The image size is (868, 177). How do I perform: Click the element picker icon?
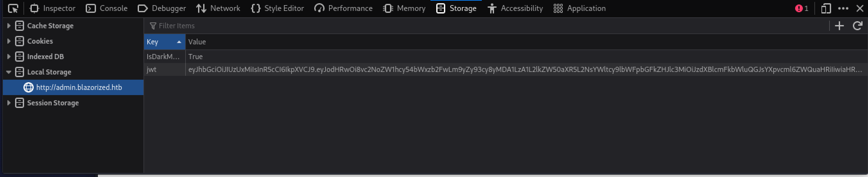point(13,8)
